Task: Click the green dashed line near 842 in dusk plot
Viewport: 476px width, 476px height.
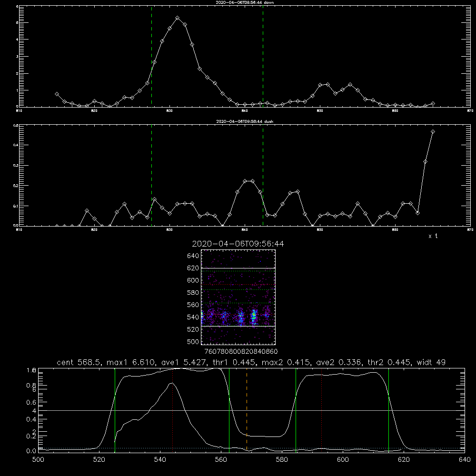Action: tap(263, 175)
